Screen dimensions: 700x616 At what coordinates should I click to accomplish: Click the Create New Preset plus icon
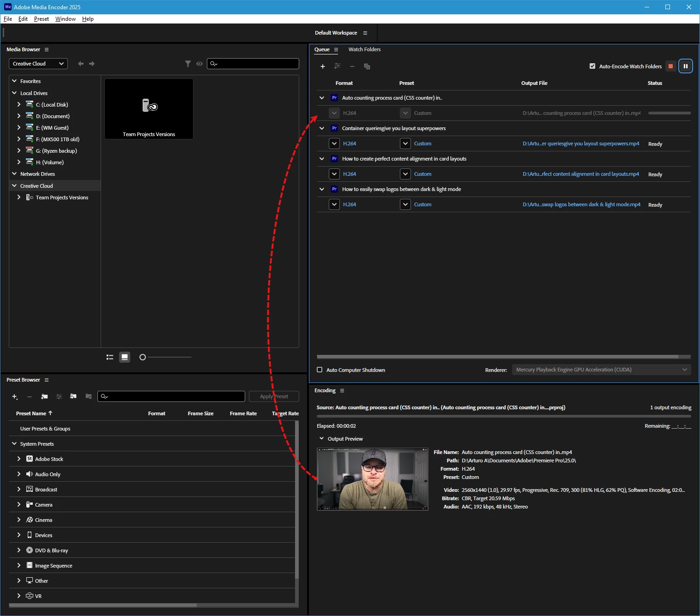(x=15, y=397)
